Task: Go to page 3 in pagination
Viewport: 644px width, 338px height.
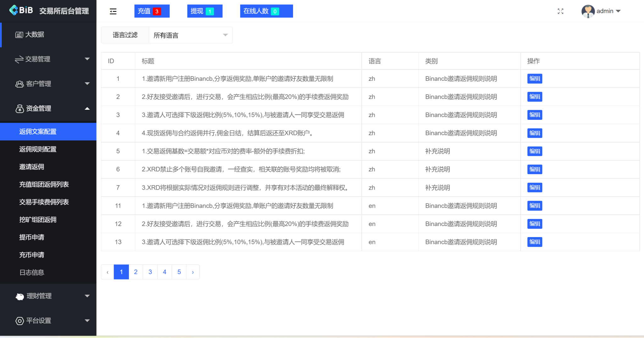Action: 150,272
